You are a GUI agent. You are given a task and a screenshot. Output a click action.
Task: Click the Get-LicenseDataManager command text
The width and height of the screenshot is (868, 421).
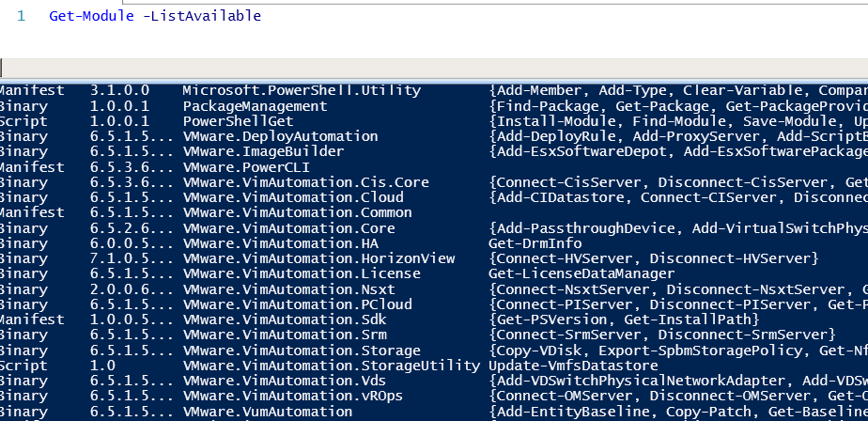click(x=581, y=273)
